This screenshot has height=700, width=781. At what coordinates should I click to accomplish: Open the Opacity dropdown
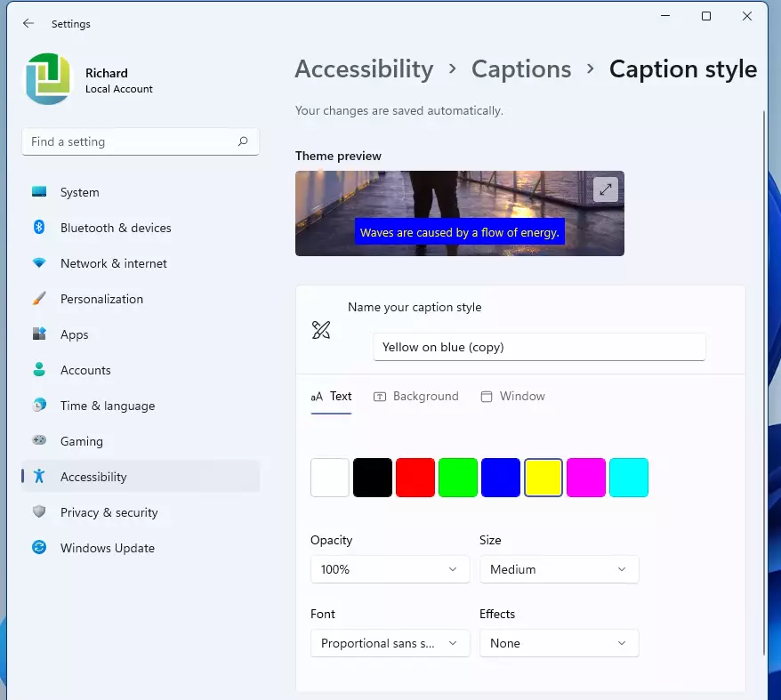(389, 569)
